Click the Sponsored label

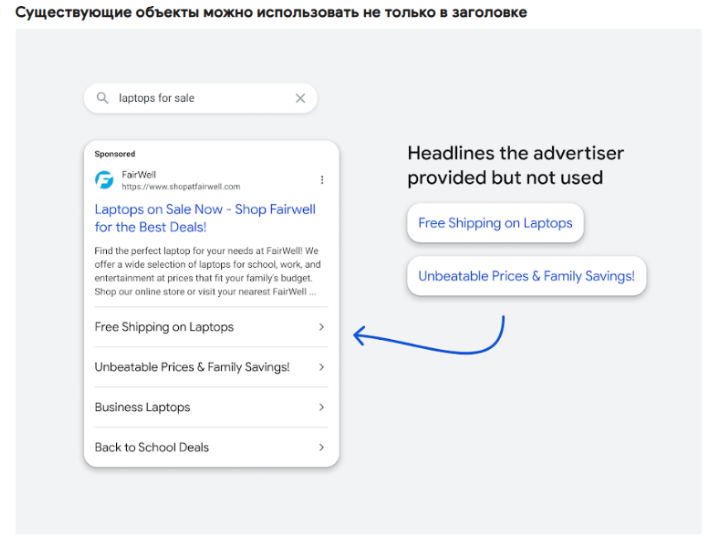[x=115, y=154]
